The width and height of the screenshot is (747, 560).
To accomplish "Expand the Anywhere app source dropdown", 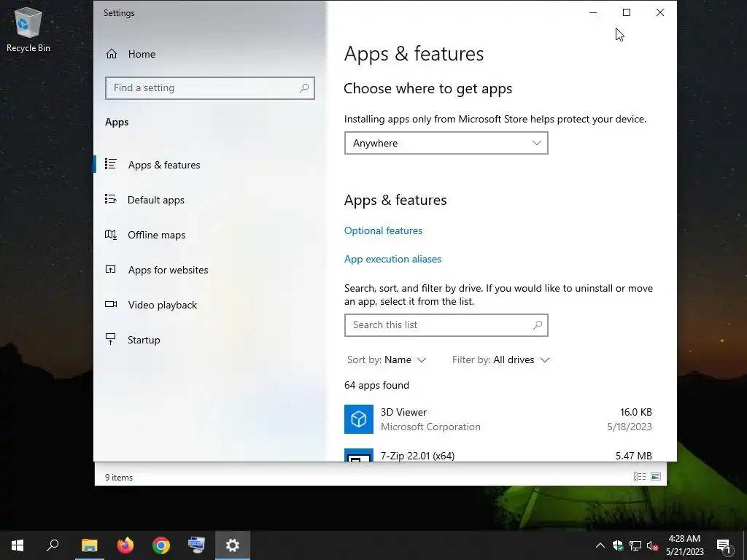I will 446,144.
